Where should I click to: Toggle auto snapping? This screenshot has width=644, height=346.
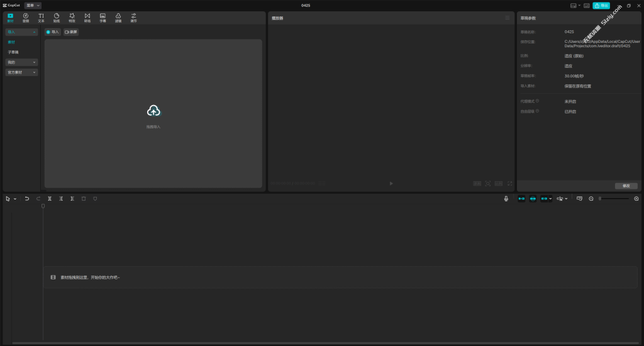tap(533, 199)
